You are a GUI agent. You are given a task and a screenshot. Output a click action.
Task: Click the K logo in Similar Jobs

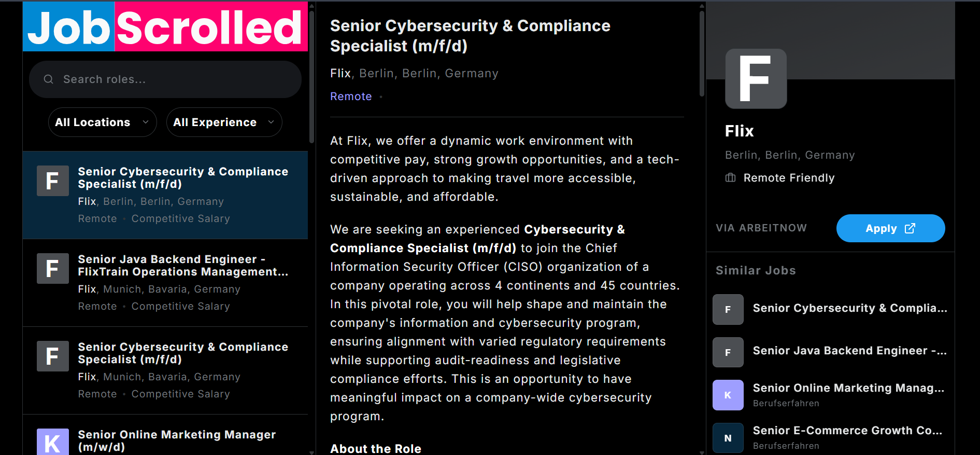point(728,395)
